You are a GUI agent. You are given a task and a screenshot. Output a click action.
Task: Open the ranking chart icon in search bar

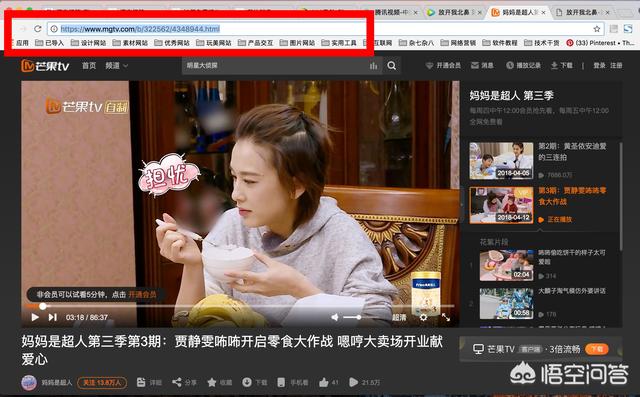click(373, 66)
